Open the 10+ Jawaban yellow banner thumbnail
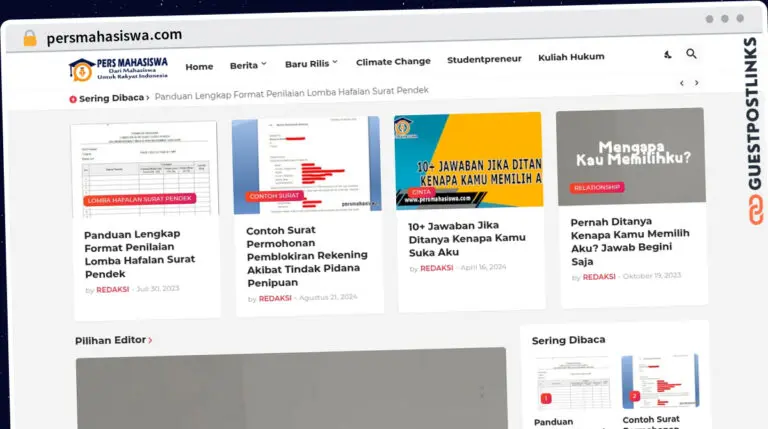The height and width of the screenshot is (429, 768). [469, 160]
